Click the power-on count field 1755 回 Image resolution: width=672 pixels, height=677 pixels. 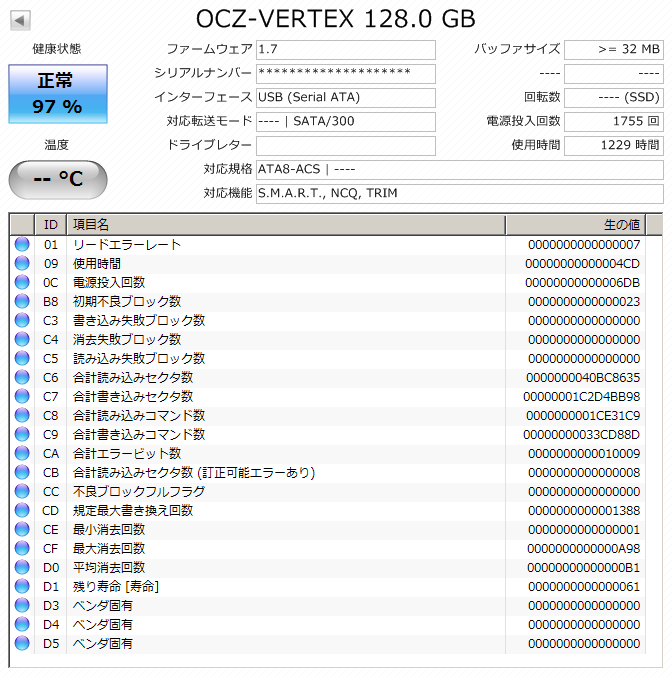coord(614,122)
